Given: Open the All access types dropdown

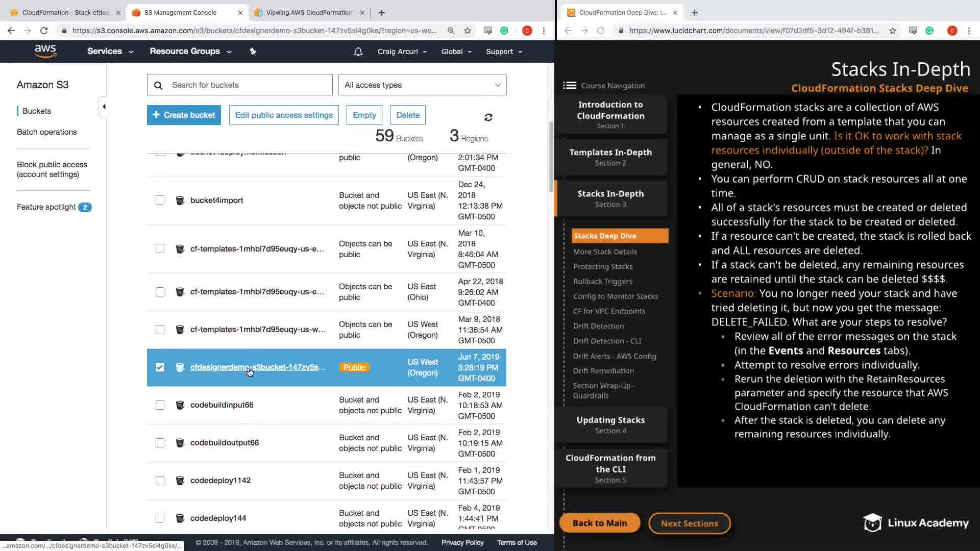Looking at the screenshot, I should tap(422, 85).
